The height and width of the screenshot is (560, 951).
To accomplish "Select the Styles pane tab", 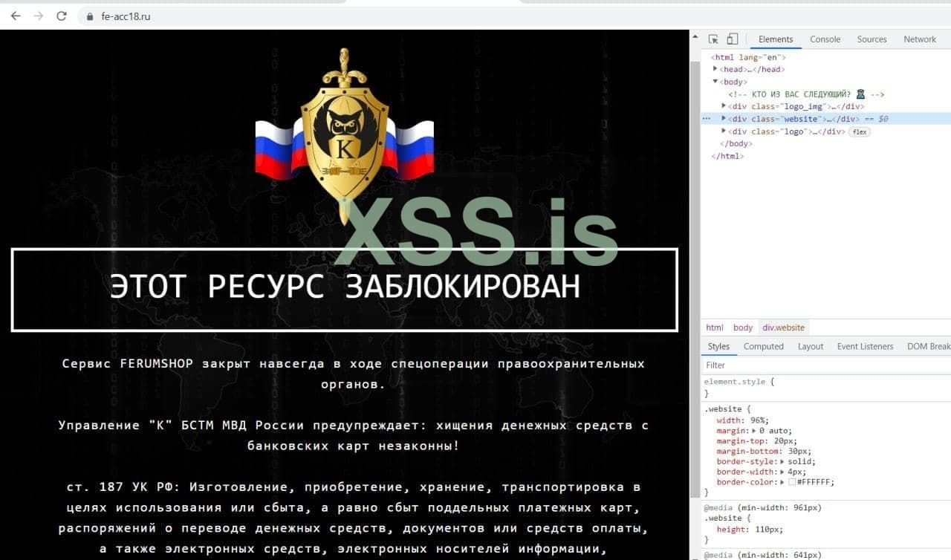I will (718, 346).
